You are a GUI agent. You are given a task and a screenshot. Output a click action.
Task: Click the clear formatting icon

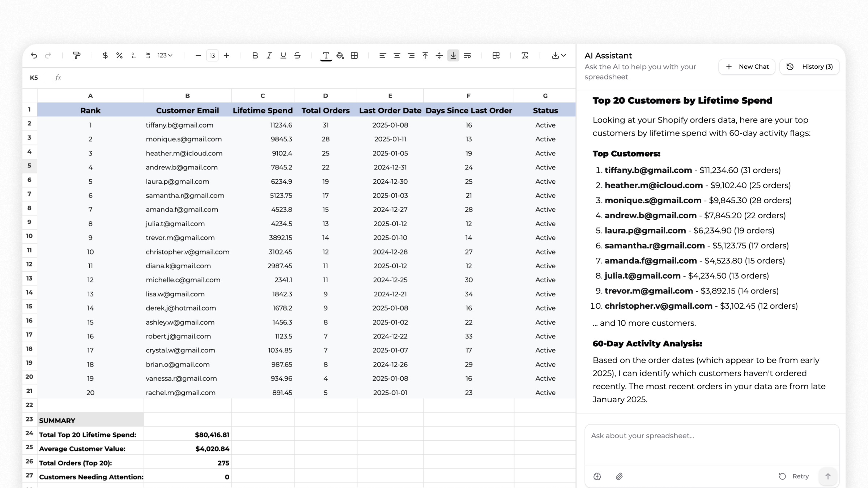pyautogui.click(x=524, y=55)
